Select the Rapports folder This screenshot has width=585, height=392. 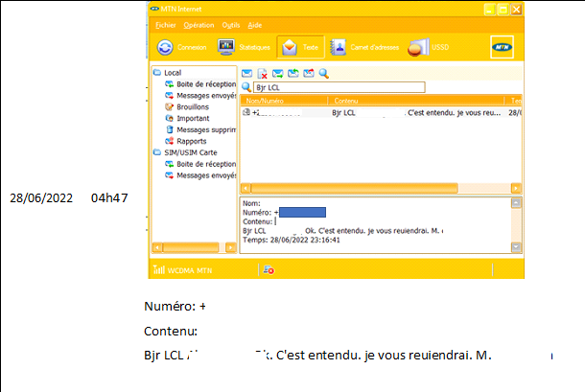[x=191, y=141]
